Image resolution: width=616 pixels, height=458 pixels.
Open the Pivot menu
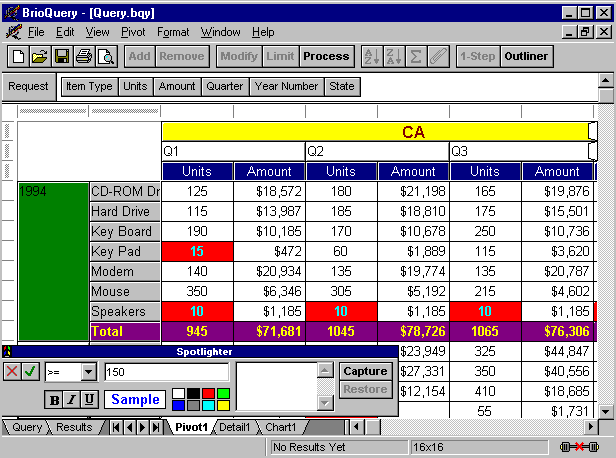(x=133, y=32)
